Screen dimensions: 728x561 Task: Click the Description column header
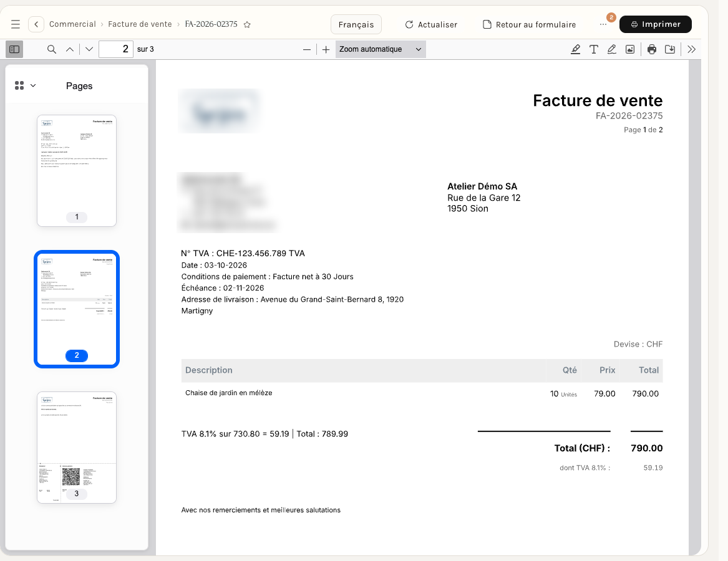coord(208,370)
